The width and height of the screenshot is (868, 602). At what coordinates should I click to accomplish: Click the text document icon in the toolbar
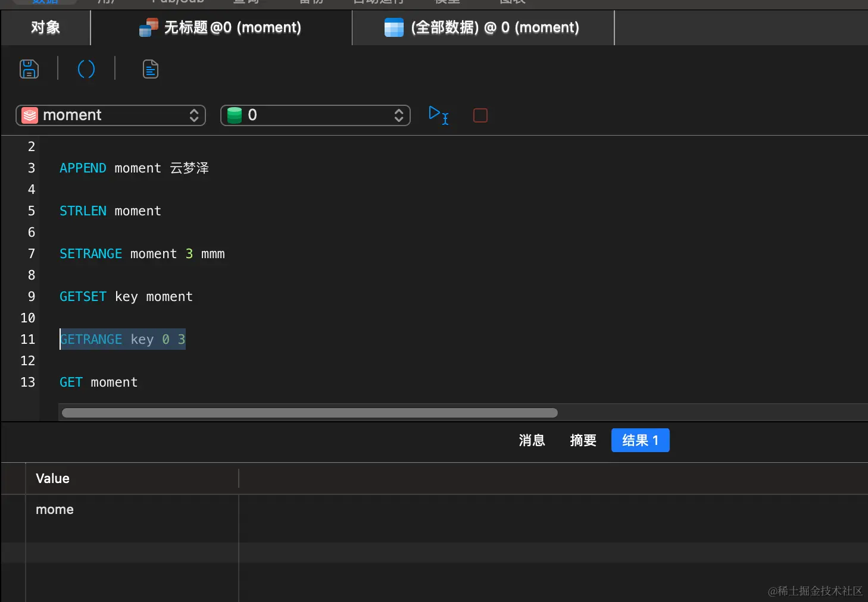(x=151, y=69)
